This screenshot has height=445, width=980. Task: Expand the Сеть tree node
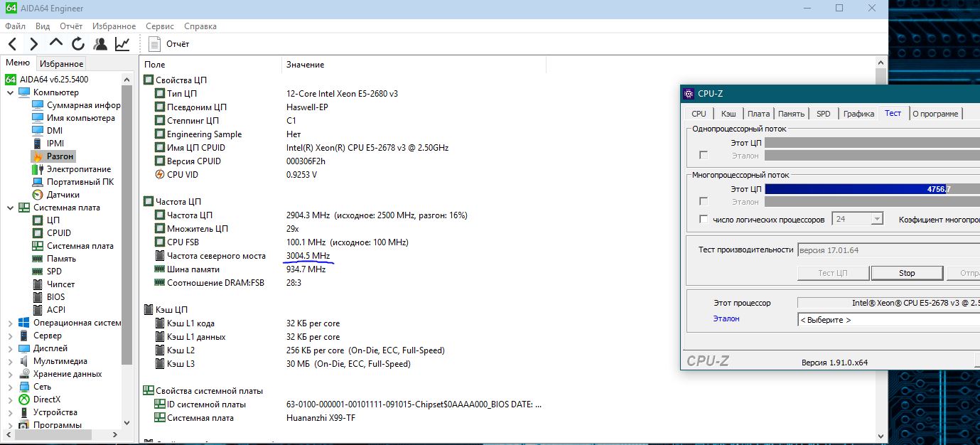point(10,387)
